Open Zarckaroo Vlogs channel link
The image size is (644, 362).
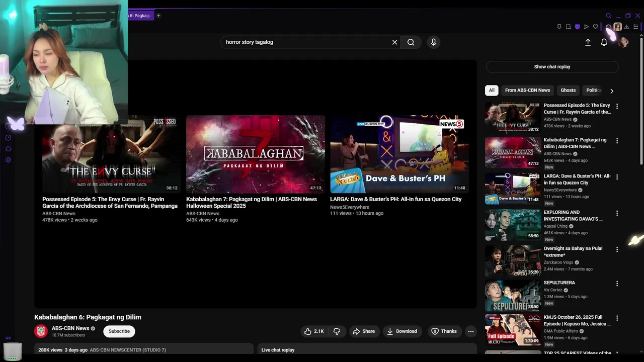tap(558, 262)
